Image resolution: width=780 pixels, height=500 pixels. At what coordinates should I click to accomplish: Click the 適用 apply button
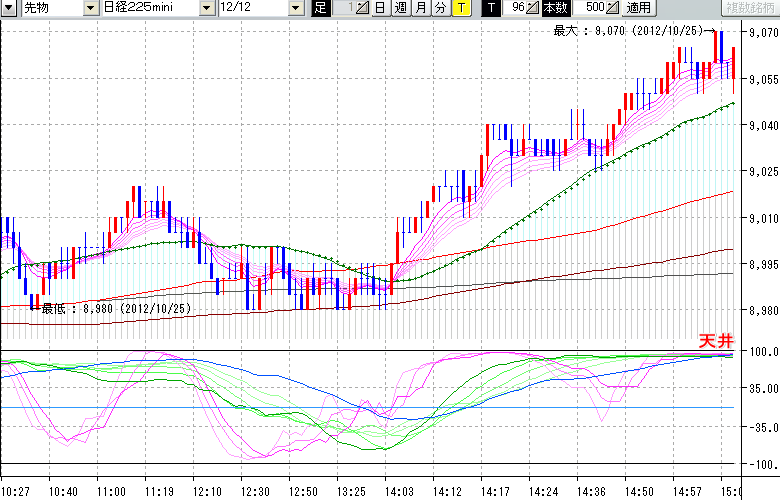[638, 8]
